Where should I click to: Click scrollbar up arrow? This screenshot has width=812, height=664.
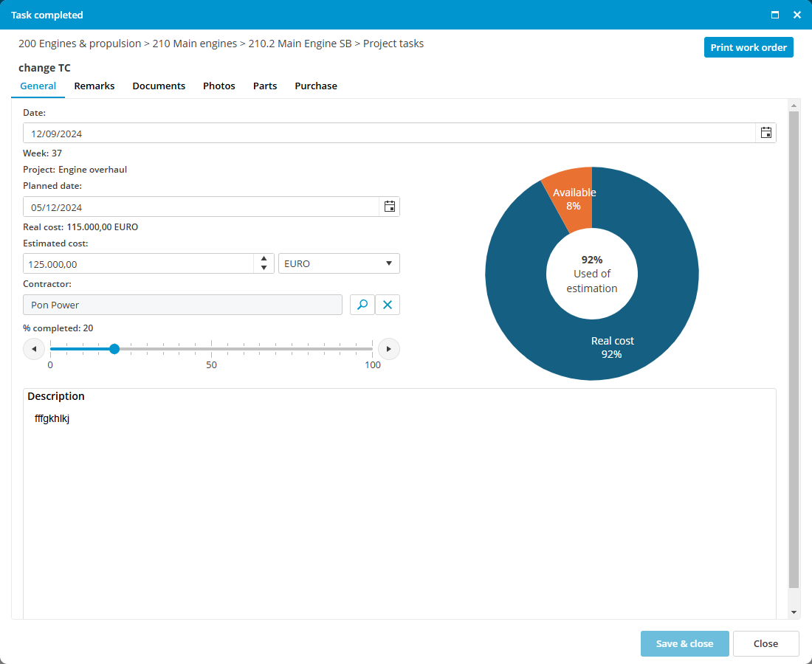point(794,106)
